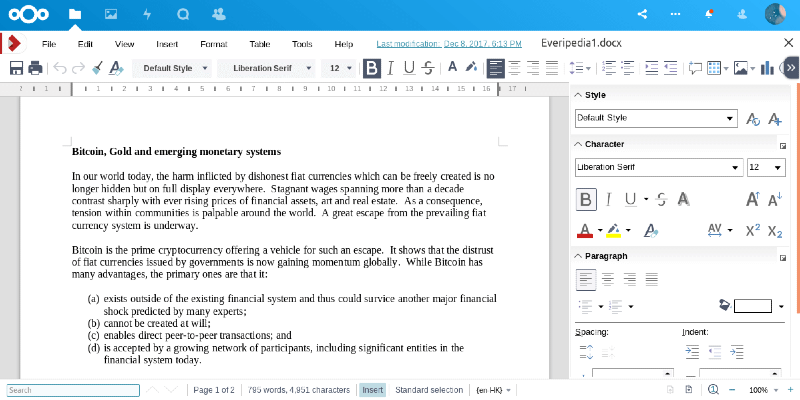Viewport: 800px width, 400px height.
Task: Toggle Insert mode in the status bar
Action: tap(372, 390)
